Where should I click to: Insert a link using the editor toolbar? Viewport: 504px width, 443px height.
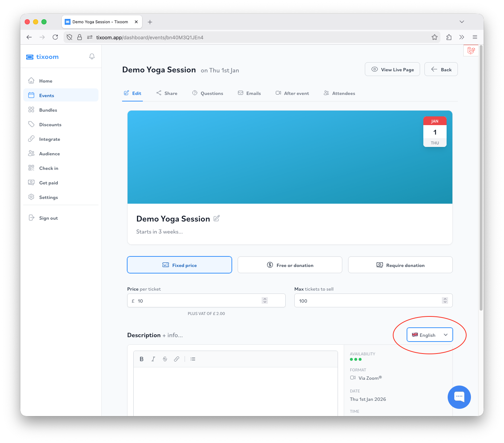[x=177, y=359]
